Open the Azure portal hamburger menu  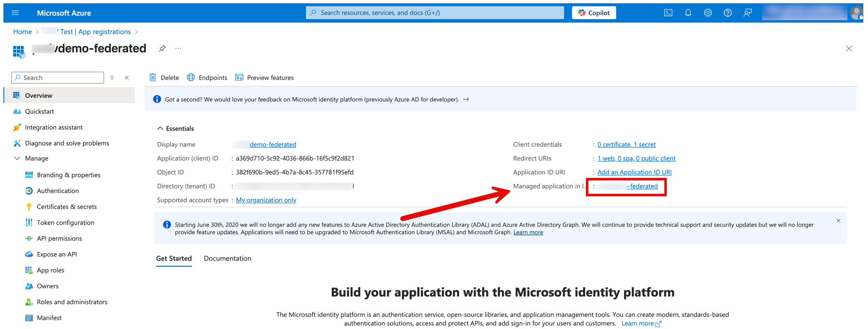[x=15, y=13]
